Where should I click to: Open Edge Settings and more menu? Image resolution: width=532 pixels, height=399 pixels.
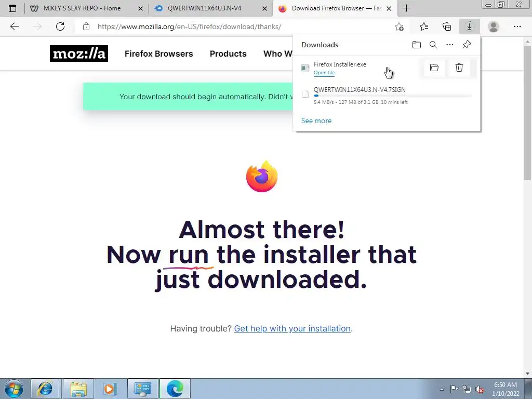(x=517, y=26)
